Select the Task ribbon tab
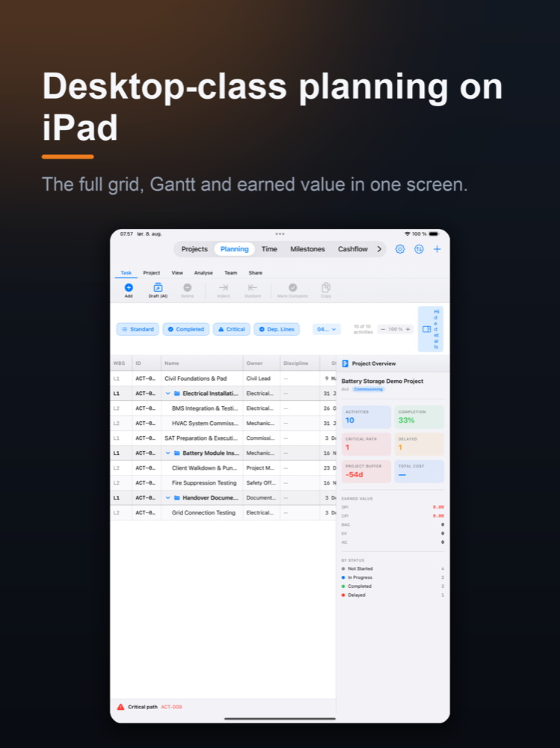This screenshot has height=748, width=560. tap(126, 273)
